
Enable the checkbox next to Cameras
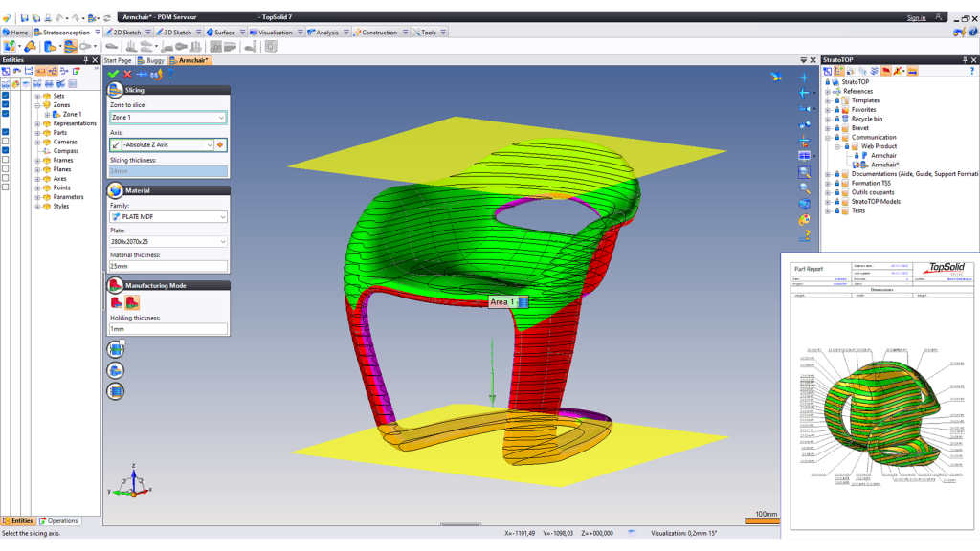pyautogui.click(x=6, y=142)
